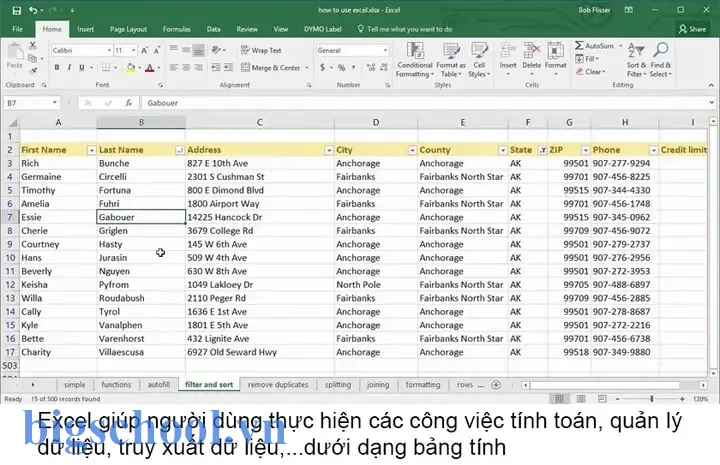Toggle Italic formatting

pyautogui.click(x=69, y=67)
